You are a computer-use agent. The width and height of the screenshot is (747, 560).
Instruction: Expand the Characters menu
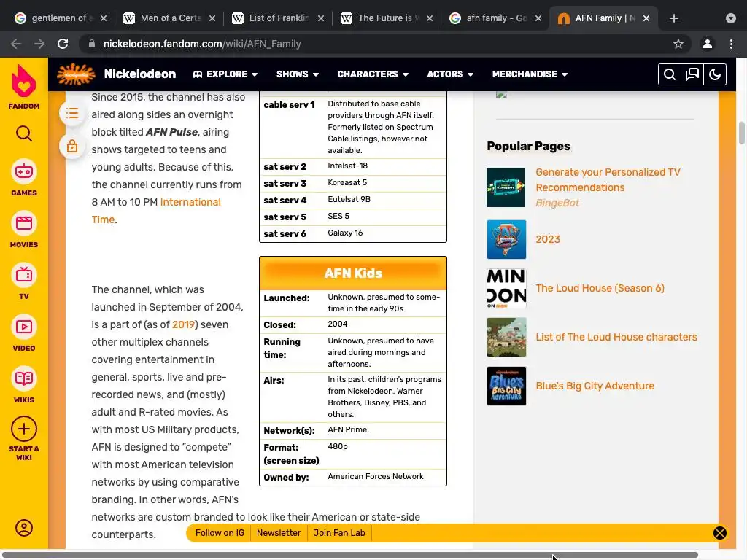click(373, 74)
